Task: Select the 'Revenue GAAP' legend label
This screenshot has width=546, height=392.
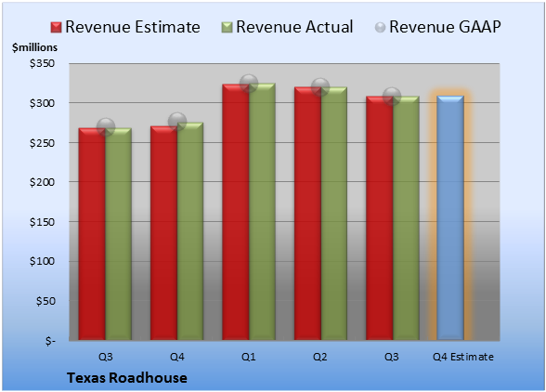Action: [445, 27]
